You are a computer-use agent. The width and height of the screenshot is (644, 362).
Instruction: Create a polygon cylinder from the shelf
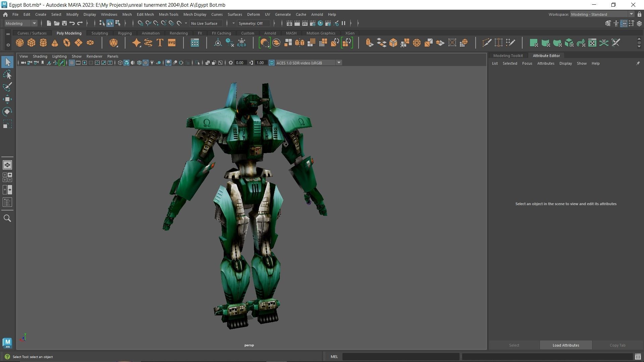tap(43, 43)
